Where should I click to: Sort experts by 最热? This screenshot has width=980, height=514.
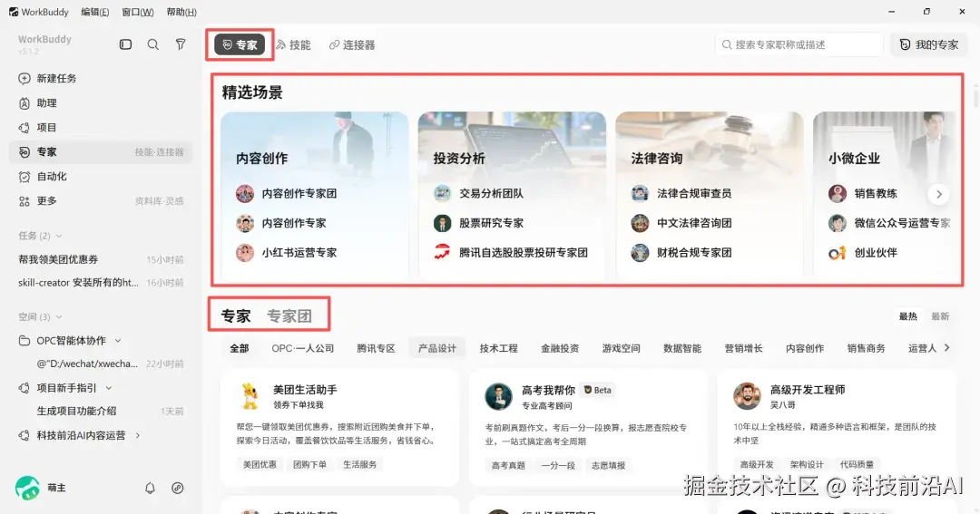(x=908, y=316)
